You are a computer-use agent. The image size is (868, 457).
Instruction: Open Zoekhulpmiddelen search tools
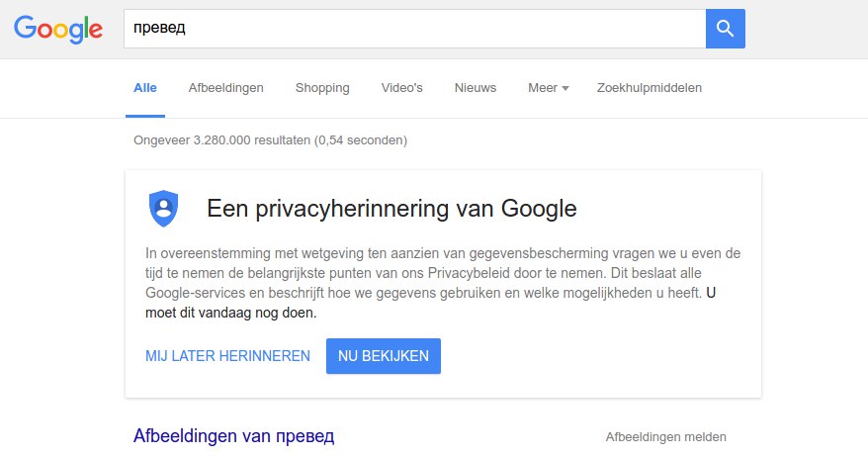click(x=650, y=87)
